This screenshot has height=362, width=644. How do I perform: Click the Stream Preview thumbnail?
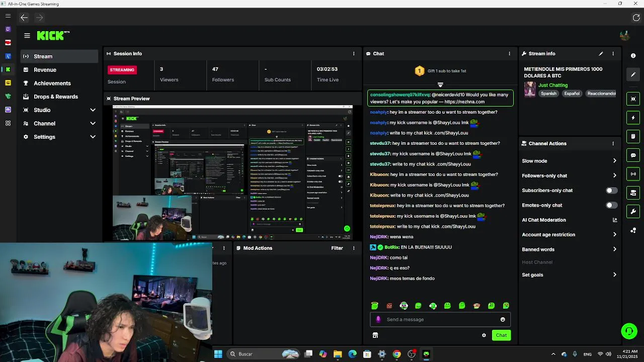click(x=232, y=172)
